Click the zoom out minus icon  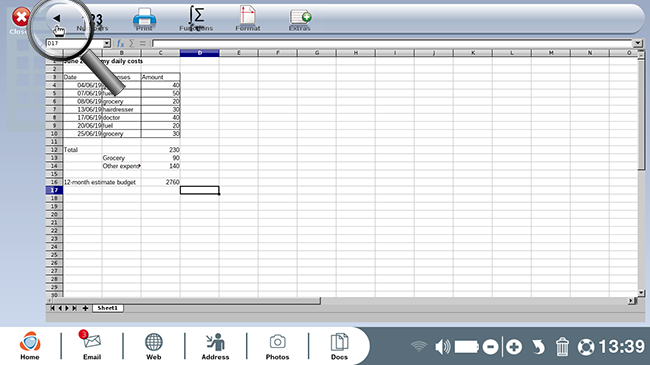[490, 347]
